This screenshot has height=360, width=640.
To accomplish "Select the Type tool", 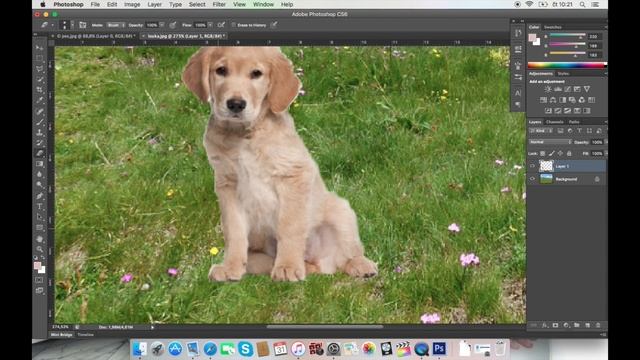I will [x=40, y=207].
